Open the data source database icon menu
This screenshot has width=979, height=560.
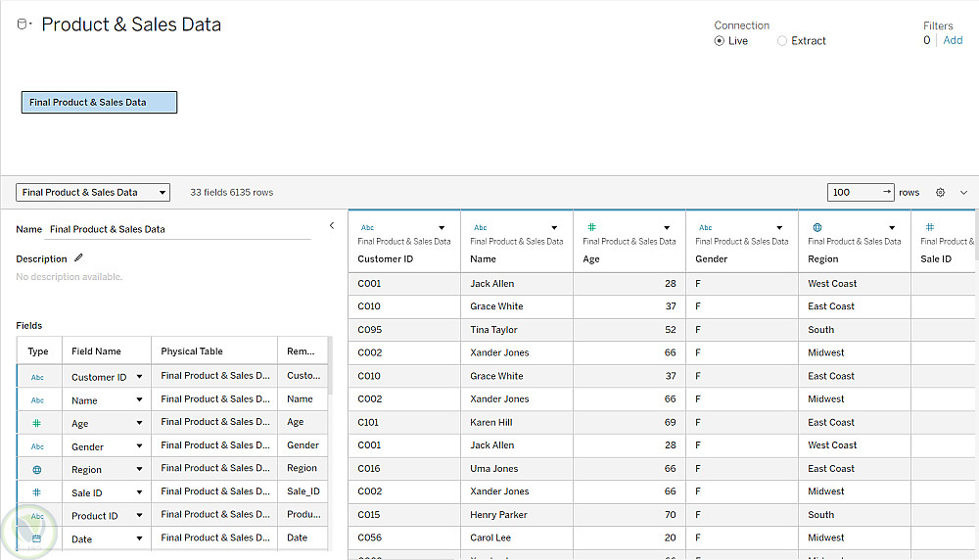[23, 24]
